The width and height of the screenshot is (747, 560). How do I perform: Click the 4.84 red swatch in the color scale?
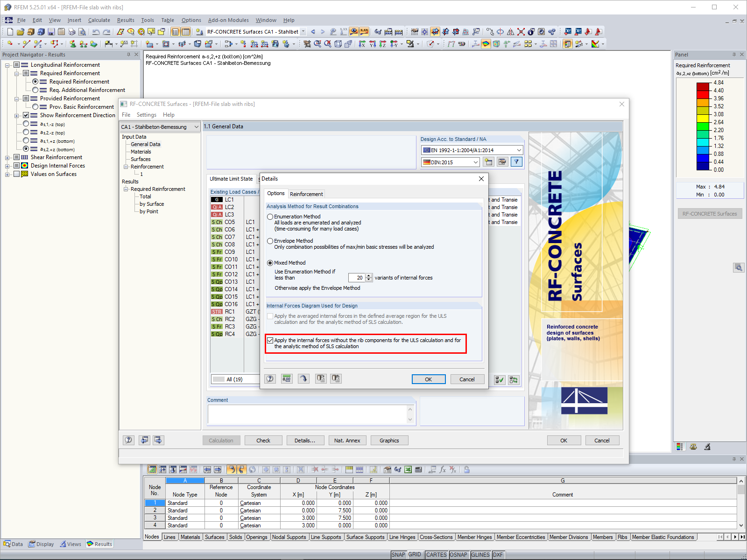coord(702,86)
